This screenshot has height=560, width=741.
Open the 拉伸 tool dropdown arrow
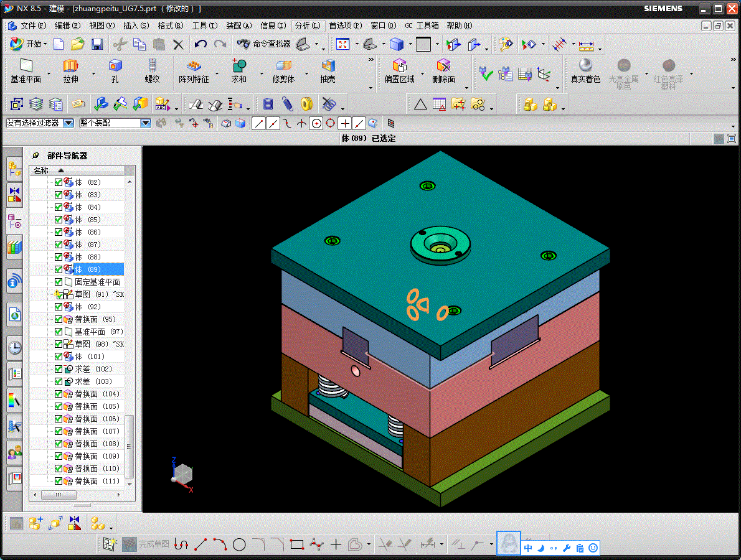pos(93,73)
